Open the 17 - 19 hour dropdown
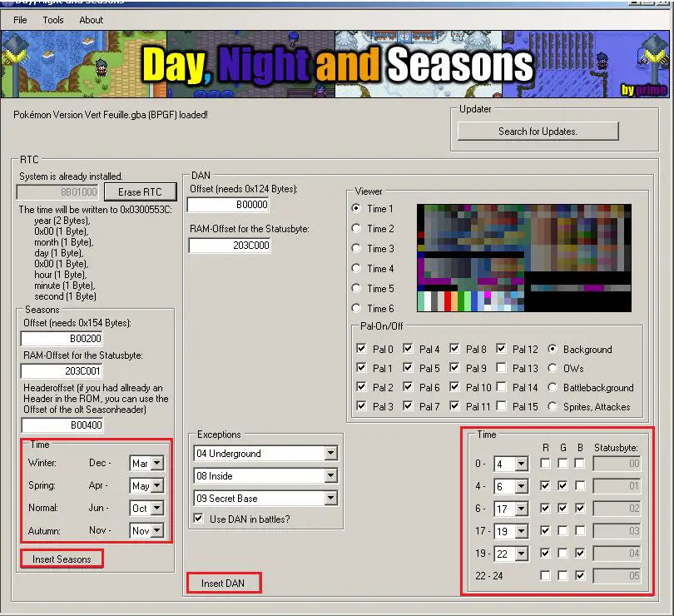This screenshot has width=674, height=616. pos(522,531)
